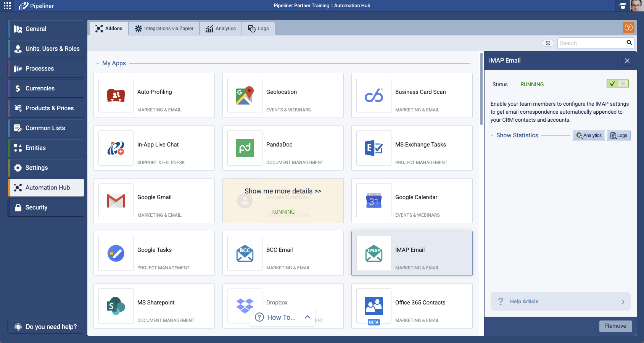644x343 pixels.
Task: Click the orange help question mark icon
Action: (x=628, y=27)
